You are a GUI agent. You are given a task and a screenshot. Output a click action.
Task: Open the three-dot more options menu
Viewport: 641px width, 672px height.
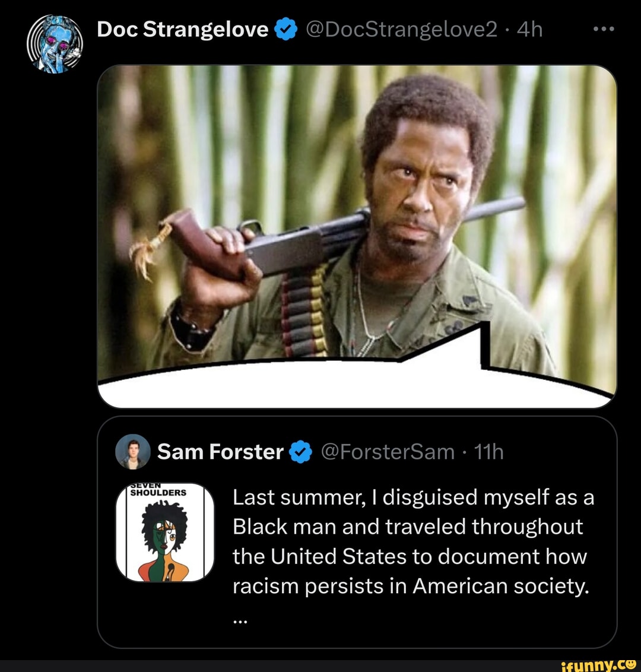[604, 29]
